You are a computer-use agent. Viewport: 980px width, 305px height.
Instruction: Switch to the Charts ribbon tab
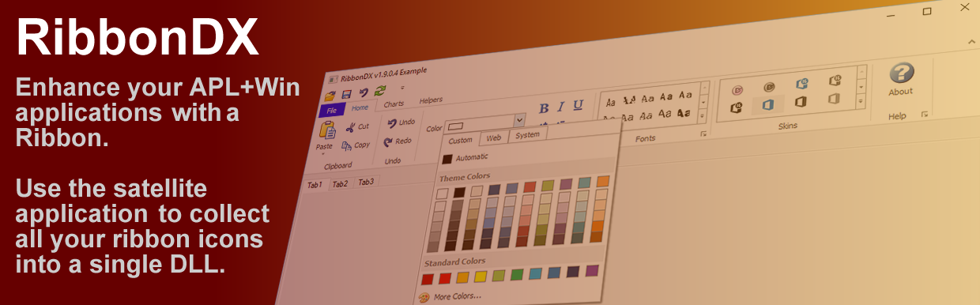394,104
